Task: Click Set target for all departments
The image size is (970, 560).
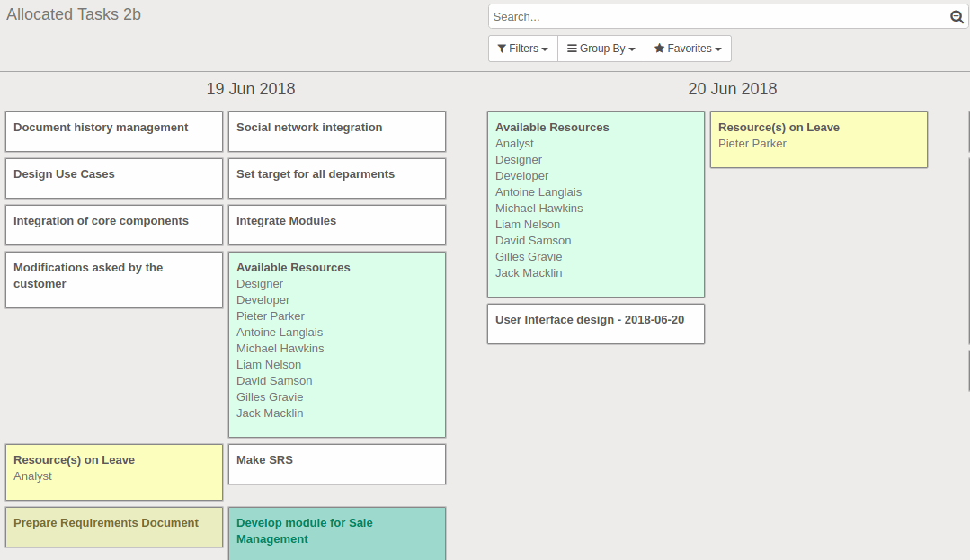Action: pos(336,178)
